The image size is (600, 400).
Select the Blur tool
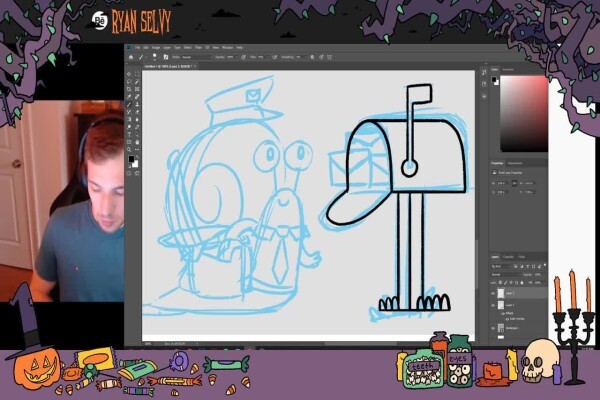pos(137,119)
